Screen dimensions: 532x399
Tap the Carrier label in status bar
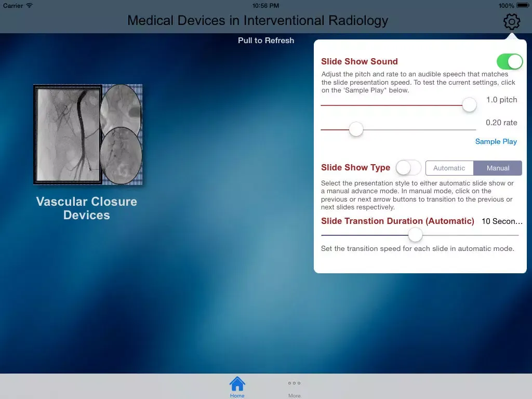tap(13, 6)
